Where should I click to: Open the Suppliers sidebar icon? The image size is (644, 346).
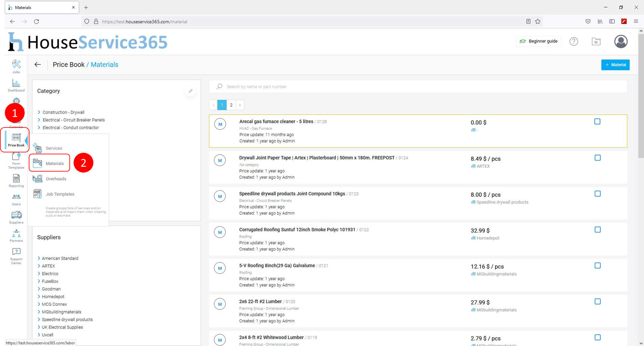16,218
